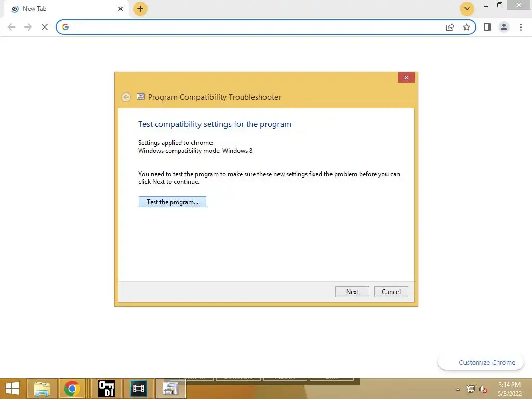Cancel the Program Compatibility Troubleshooter
532x399 pixels.
point(391,292)
